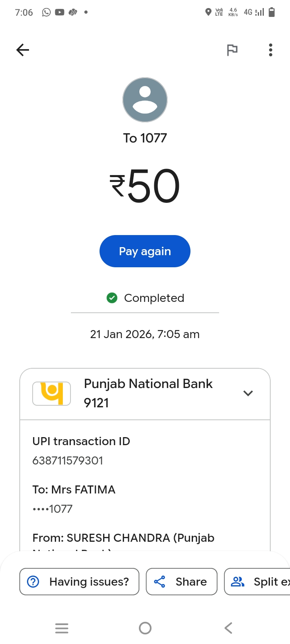Viewport: 290px width, 644px height.
Task: Collapse the Punjab National Bank details chevron
Action: (x=248, y=393)
